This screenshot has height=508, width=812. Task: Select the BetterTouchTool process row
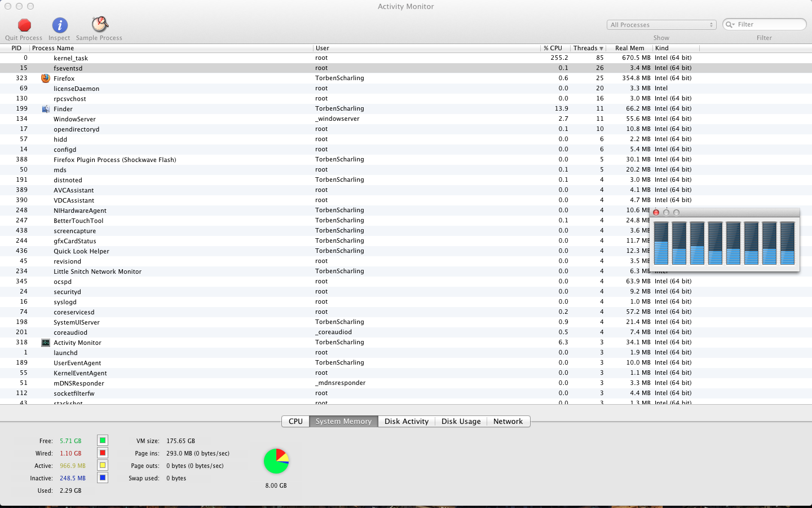click(406, 220)
